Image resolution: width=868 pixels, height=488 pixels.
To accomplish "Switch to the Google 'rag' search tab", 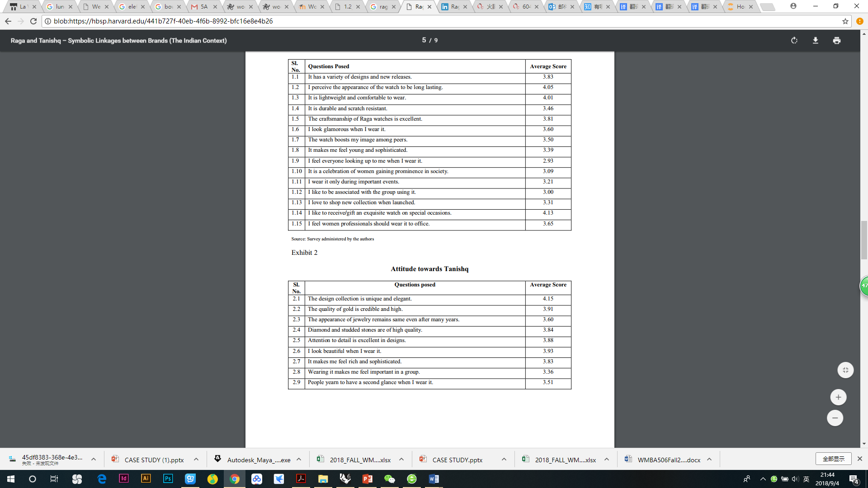I will pyautogui.click(x=382, y=7).
